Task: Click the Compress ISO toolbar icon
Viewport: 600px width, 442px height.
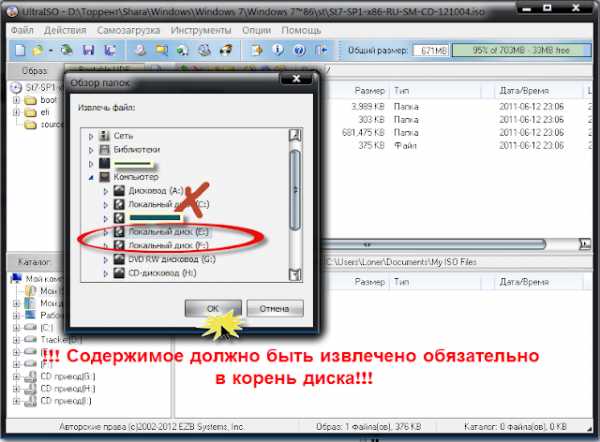Action: click(183, 50)
